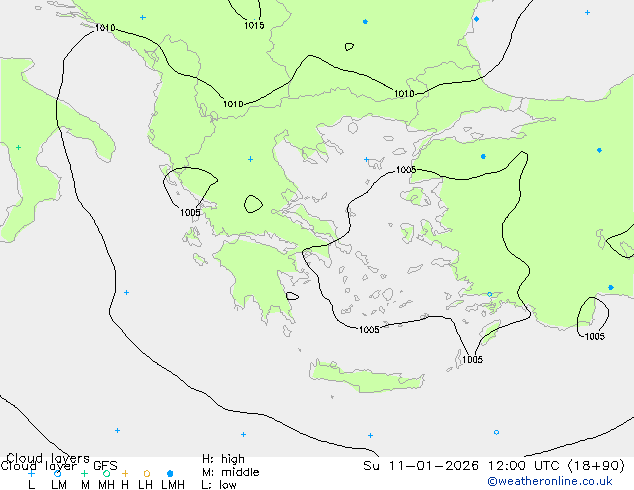This screenshot has height=490, width=634.
Task: Open the weatheronline.co.uk copyright link
Action: [550, 482]
